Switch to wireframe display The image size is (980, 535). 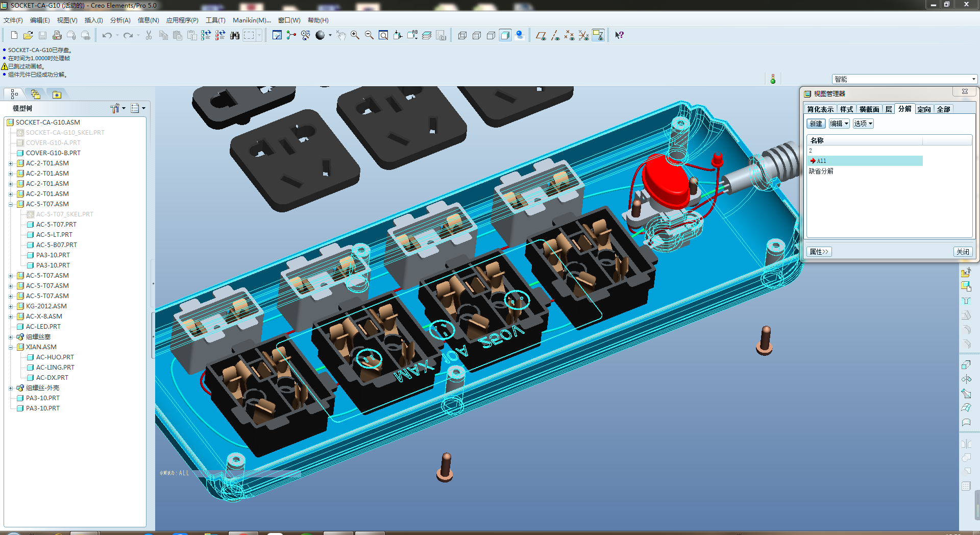(x=462, y=35)
